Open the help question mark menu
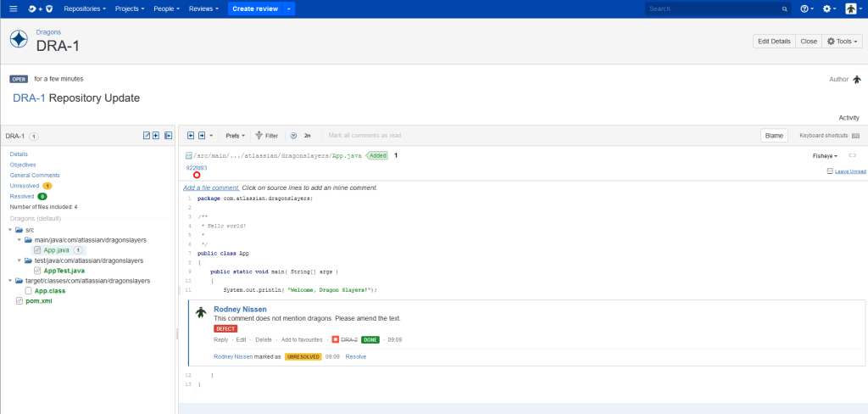The image size is (868, 414). 805,8
